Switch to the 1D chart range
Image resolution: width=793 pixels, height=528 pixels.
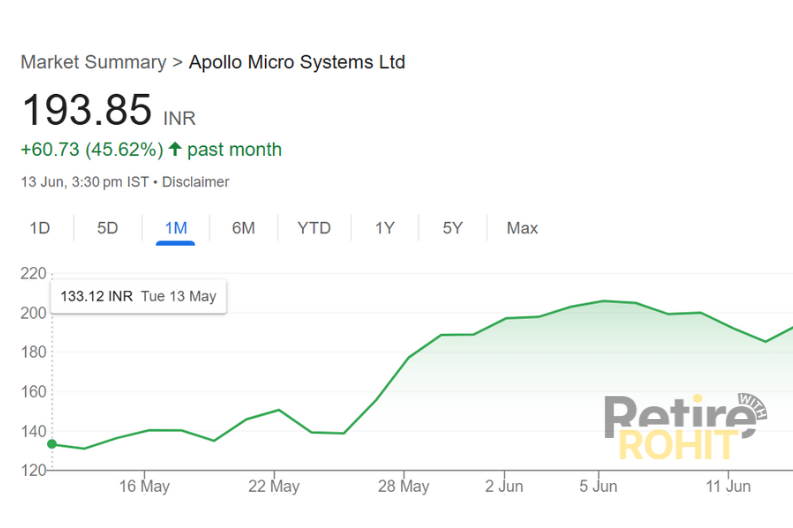(40, 228)
